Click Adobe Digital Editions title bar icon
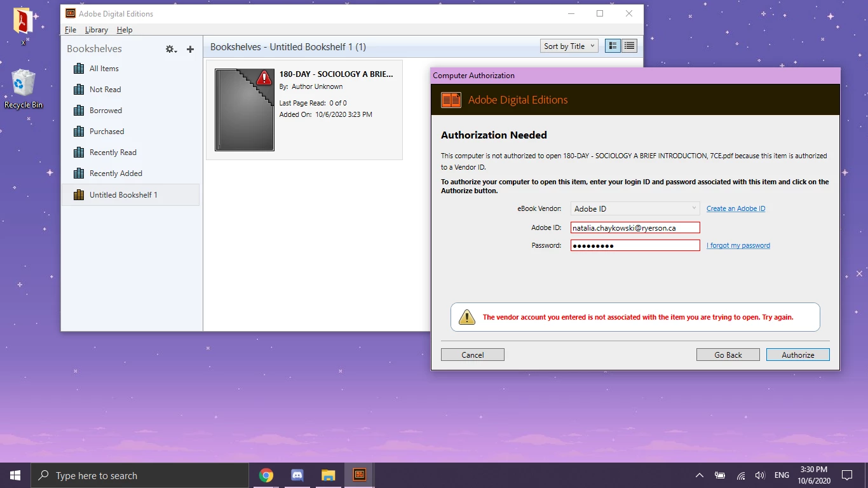Viewport: 868px width, 488px height. tap(70, 13)
